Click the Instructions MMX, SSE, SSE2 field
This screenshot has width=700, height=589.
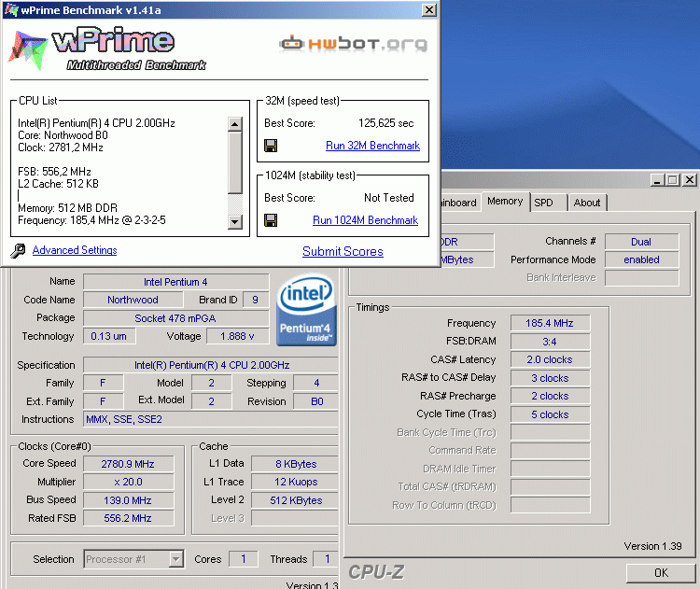(212, 420)
